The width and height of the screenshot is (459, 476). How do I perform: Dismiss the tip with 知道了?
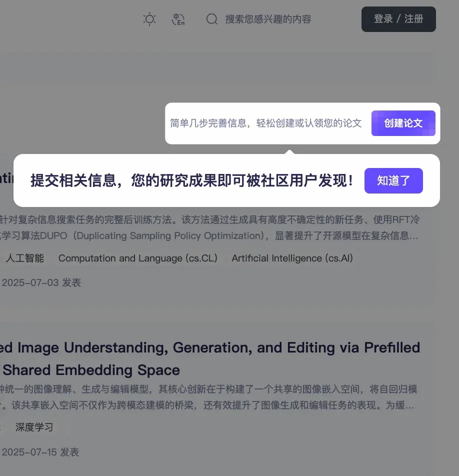pyautogui.click(x=393, y=180)
